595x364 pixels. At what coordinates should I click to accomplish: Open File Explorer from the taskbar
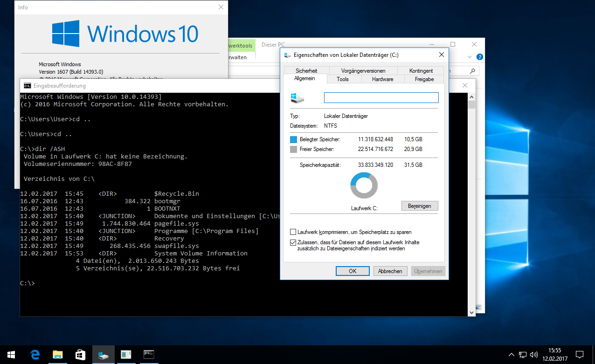[x=57, y=355]
